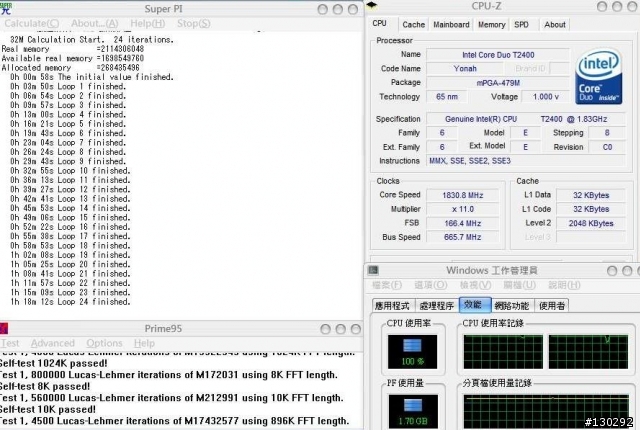Open Calculate menu in Super PI

pos(31,24)
